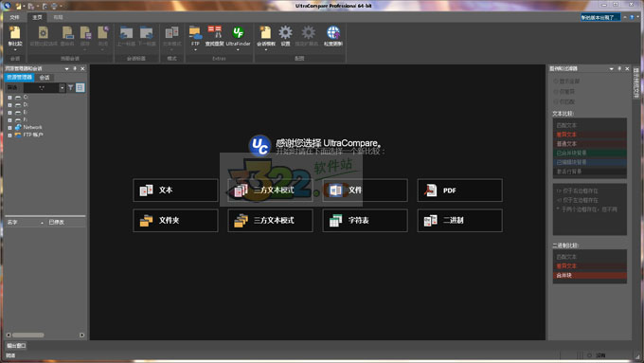Click the explorer panel horizontal scrollbar thumb
This screenshot has width=644, height=363.
pos(27,336)
